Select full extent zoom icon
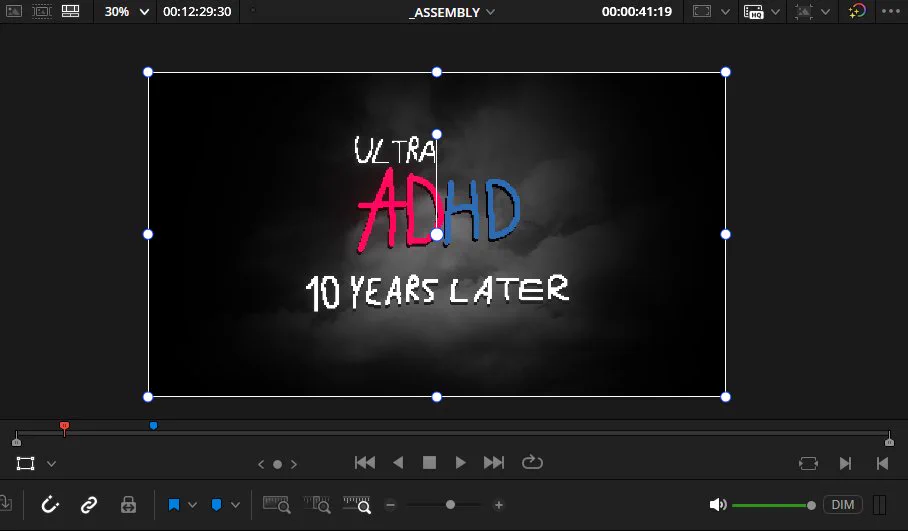The image size is (908, 531). coord(276,504)
